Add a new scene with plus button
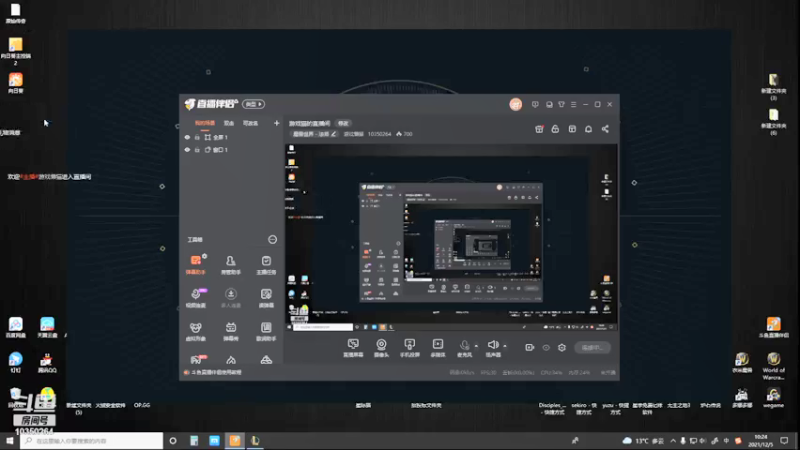 (277, 123)
